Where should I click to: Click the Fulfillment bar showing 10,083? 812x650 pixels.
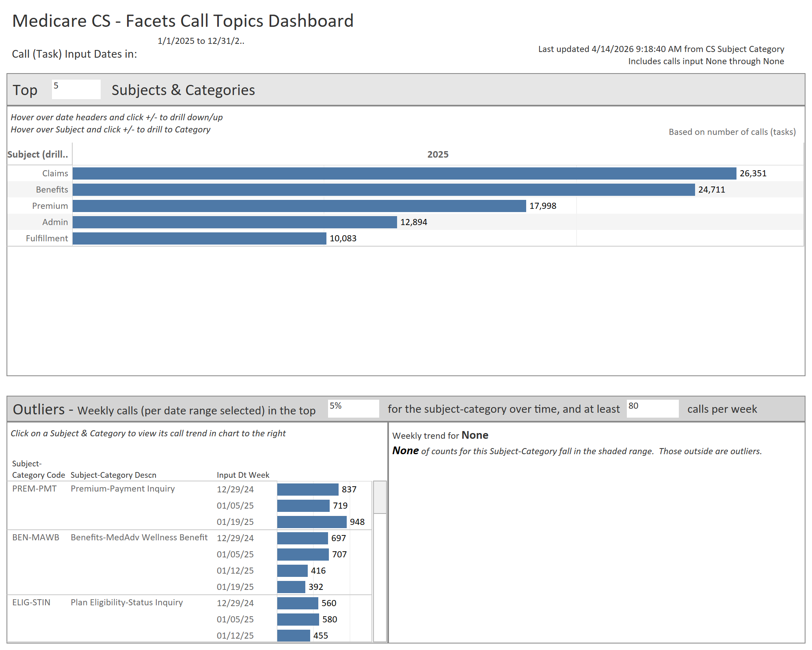pyautogui.click(x=199, y=238)
